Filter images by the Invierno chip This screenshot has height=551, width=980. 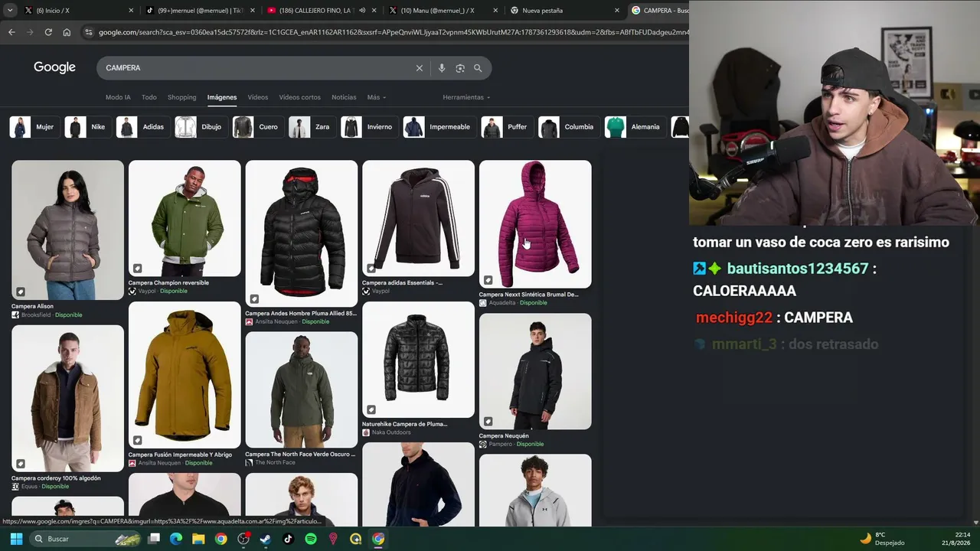pyautogui.click(x=368, y=127)
